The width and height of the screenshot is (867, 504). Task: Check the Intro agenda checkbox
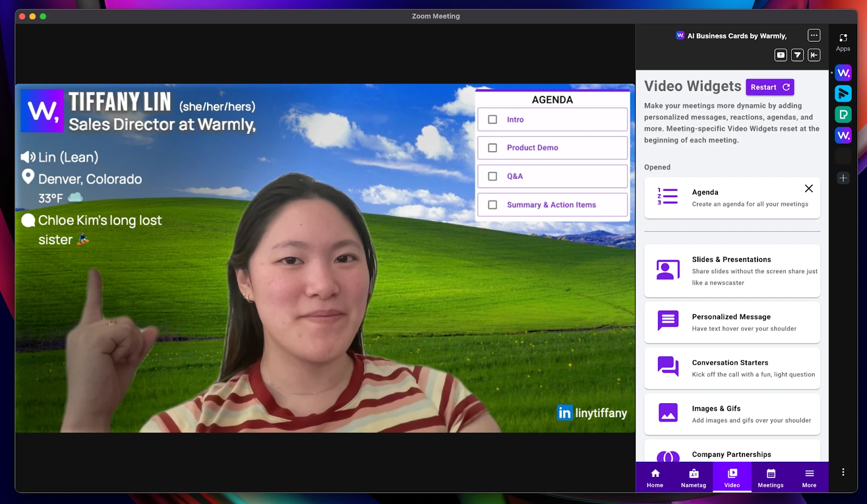tap(493, 119)
